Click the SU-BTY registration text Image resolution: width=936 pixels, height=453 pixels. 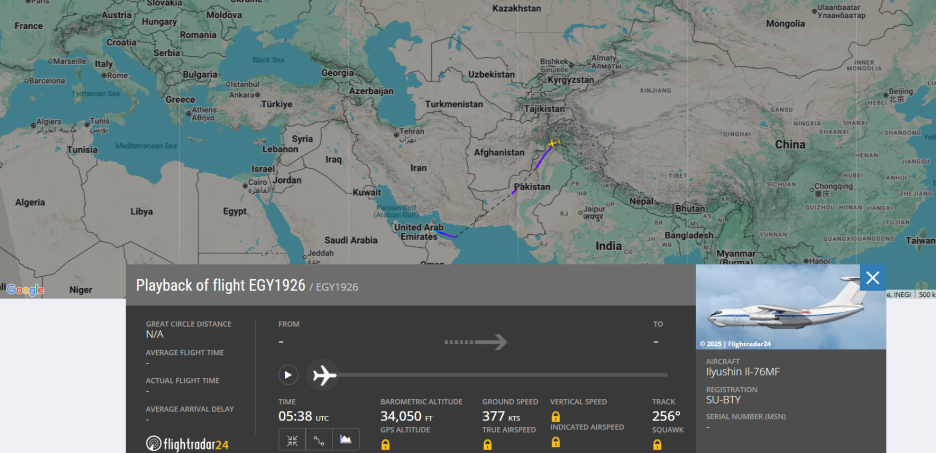[x=723, y=400]
